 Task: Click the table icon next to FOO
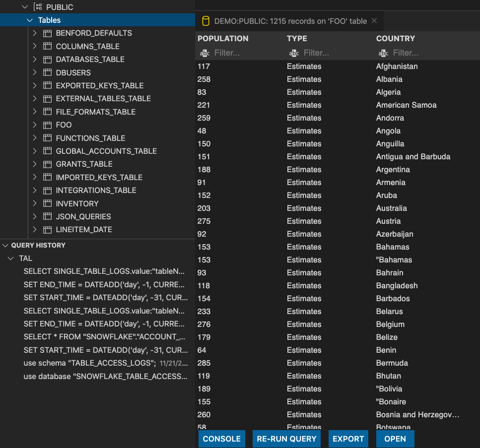[48, 125]
